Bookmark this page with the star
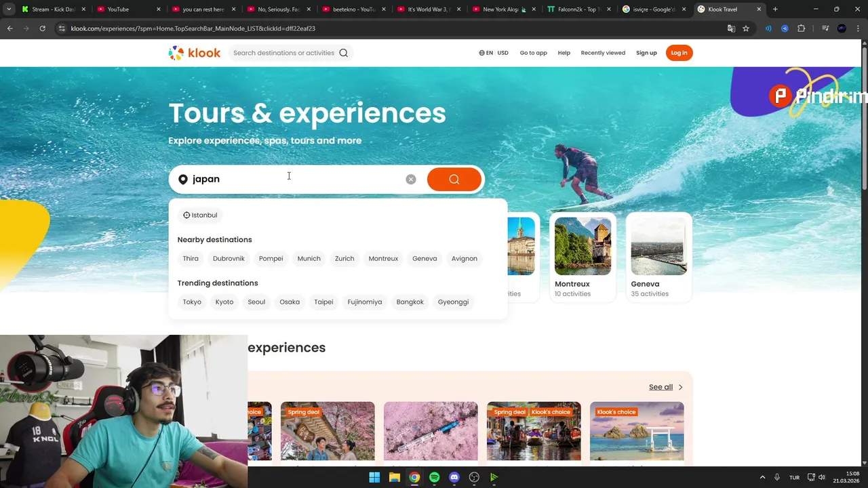The height and width of the screenshot is (488, 868). 746,28
